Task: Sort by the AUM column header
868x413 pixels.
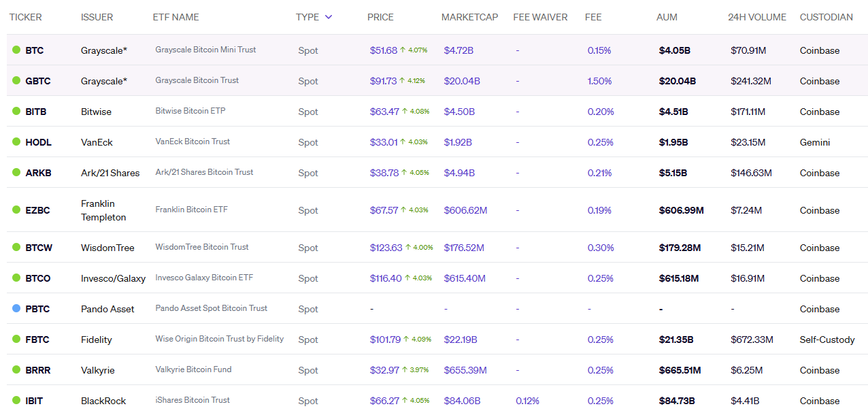Action: click(667, 17)
